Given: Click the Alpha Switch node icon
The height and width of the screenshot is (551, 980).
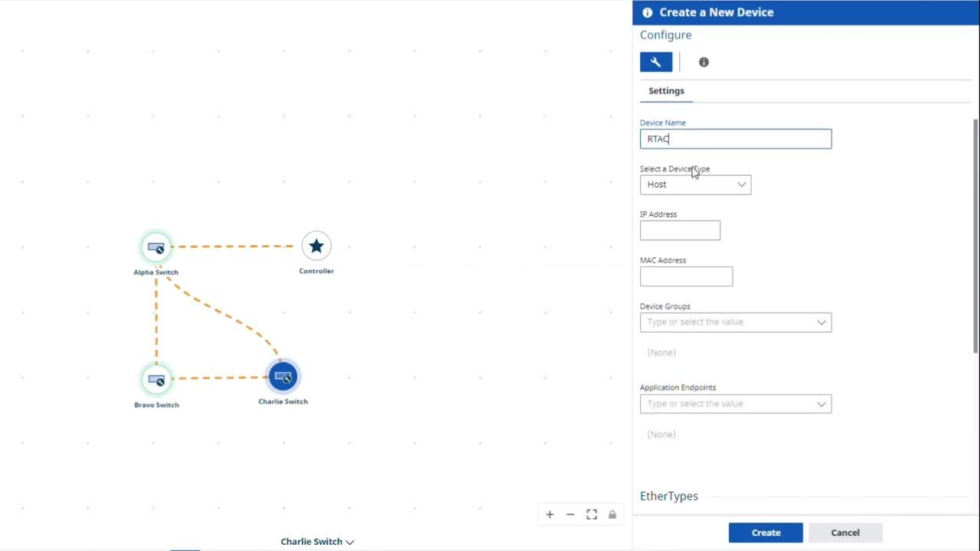Looking at the screenshot, I should pos(156,247).
